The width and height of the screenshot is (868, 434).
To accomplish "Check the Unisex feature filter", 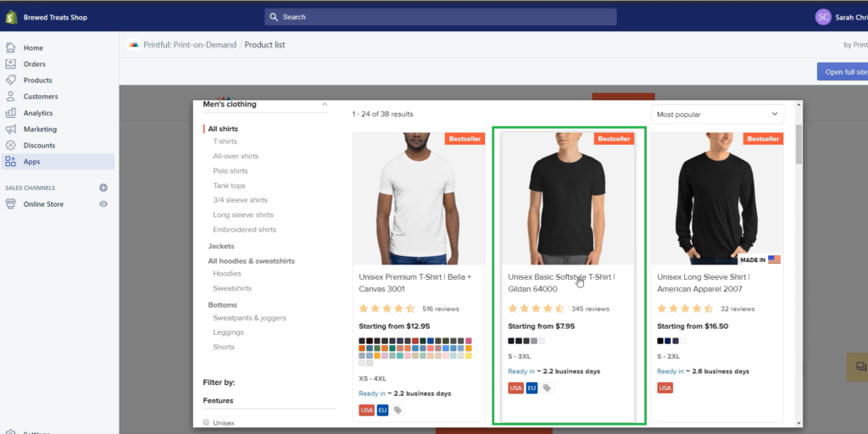I will [x=207, y=422].
